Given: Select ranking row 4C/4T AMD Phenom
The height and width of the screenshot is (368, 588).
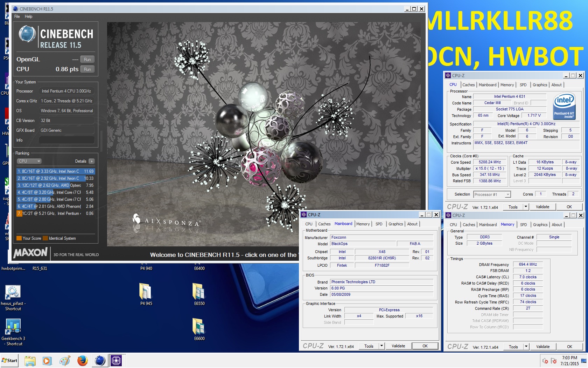Looking at the screenshot, I should click(56, 206).
